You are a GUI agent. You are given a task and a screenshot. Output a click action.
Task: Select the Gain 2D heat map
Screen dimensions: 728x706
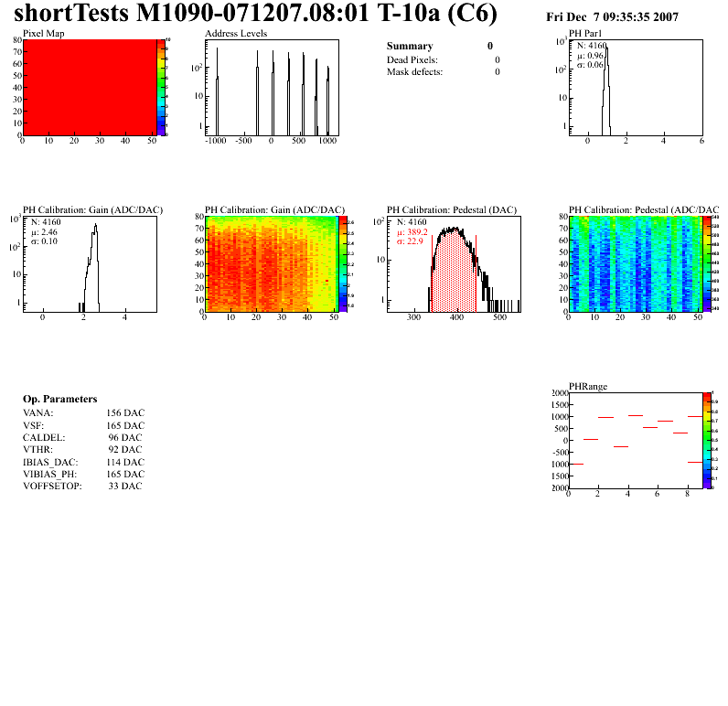270,263
